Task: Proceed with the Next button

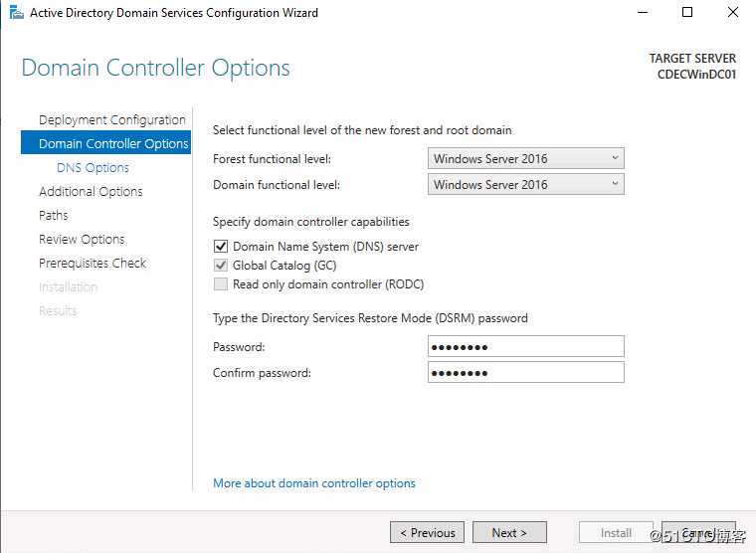Action: point(509,532)
